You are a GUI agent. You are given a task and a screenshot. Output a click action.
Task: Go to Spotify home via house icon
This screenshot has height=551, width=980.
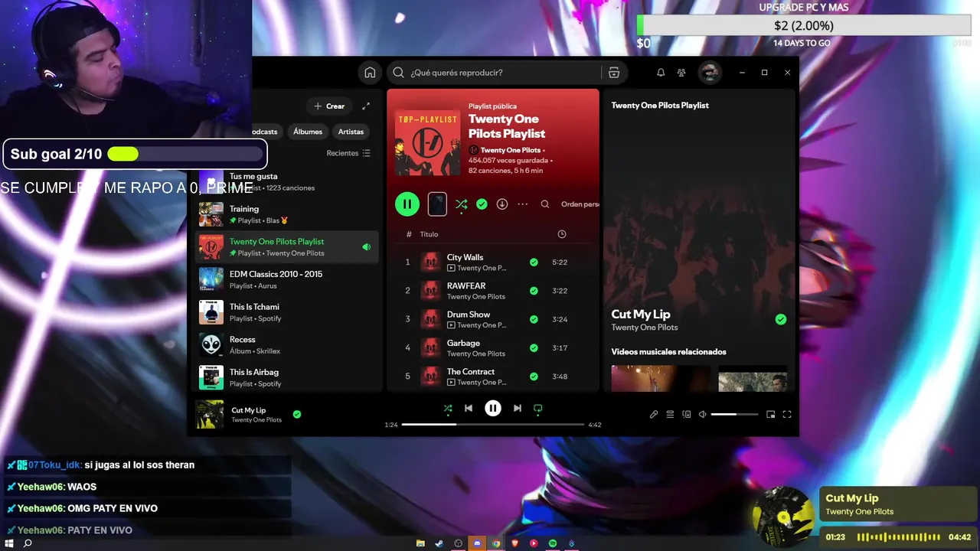click(370, 73)
